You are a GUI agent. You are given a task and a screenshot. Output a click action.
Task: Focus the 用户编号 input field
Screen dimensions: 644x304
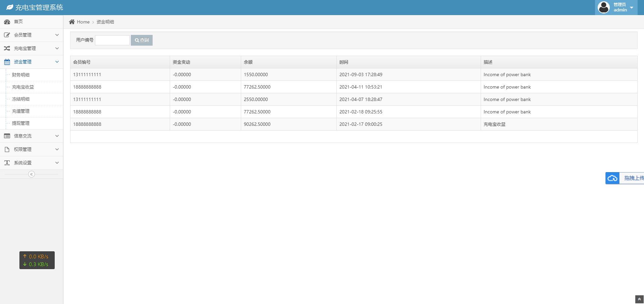[x=112, y=40]
